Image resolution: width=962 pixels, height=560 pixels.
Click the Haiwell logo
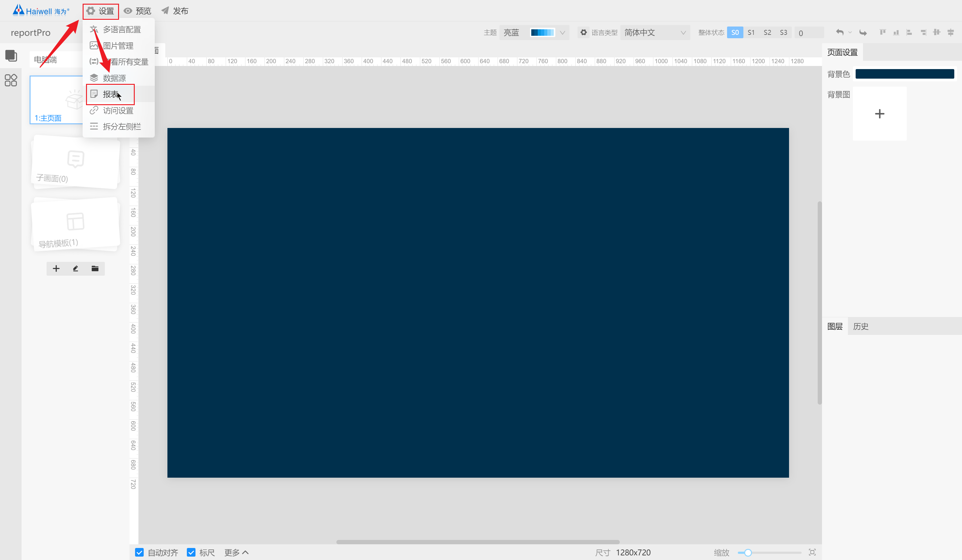click(41, 10)
